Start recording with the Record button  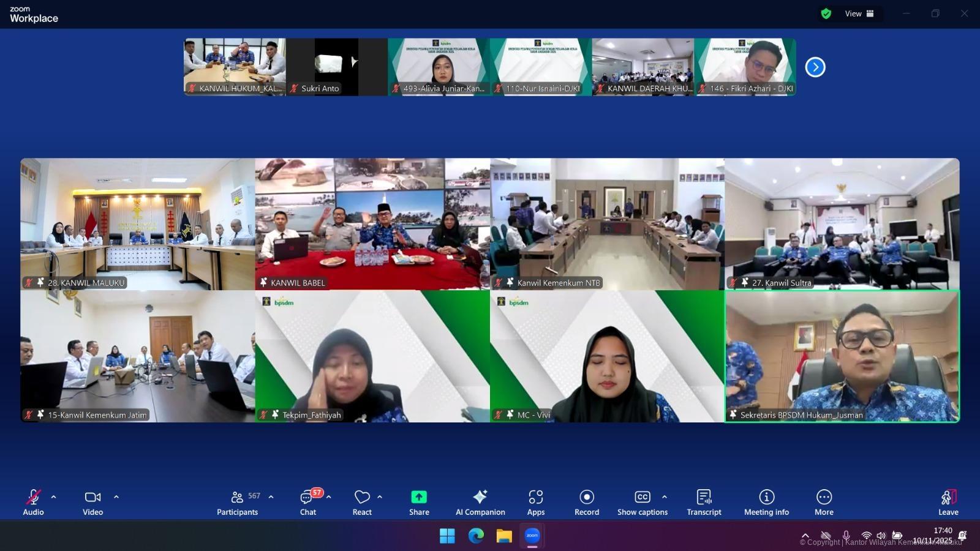[587, 502]
